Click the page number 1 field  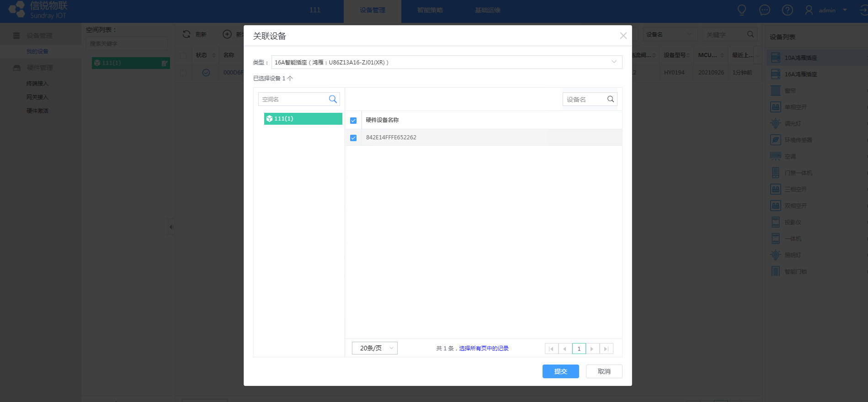point(579,349)
